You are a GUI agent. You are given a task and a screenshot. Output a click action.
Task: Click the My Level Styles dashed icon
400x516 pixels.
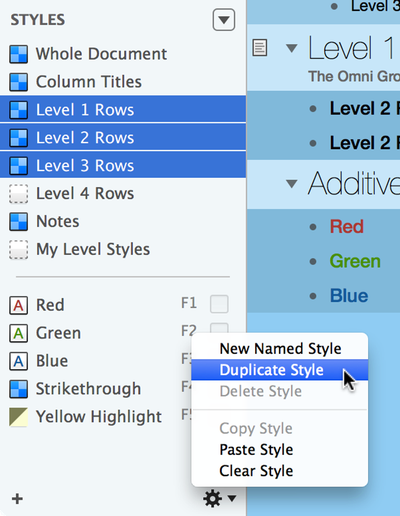click(19, 250)
